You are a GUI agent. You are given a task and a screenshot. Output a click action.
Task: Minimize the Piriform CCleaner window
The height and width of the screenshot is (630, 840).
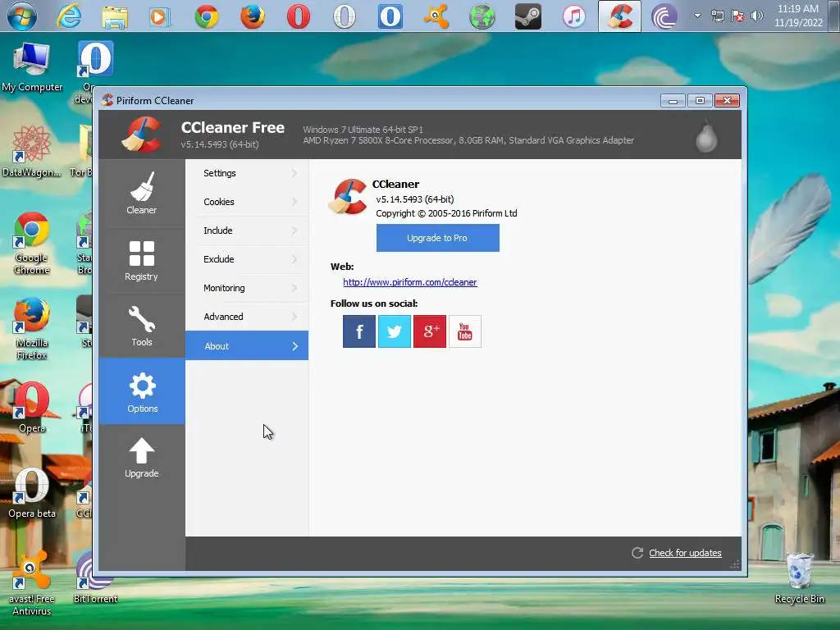(673, 101)
